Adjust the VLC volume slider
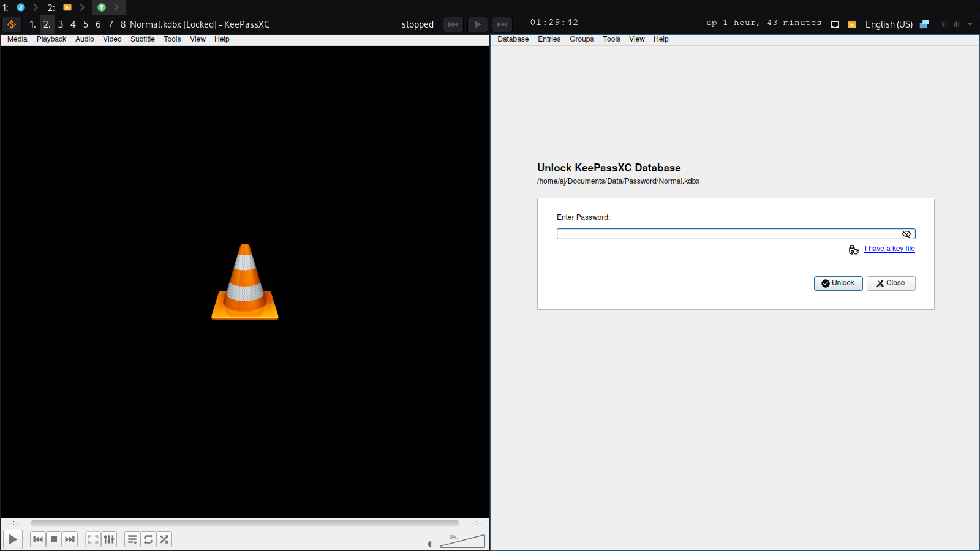This screenshot has height=551, width=980. (x=462, y=541)
